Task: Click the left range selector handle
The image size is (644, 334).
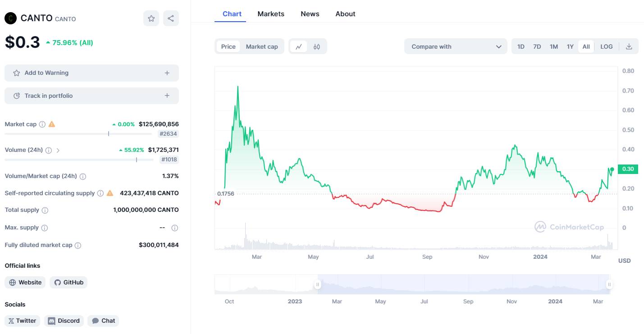Action: (318, 284)
